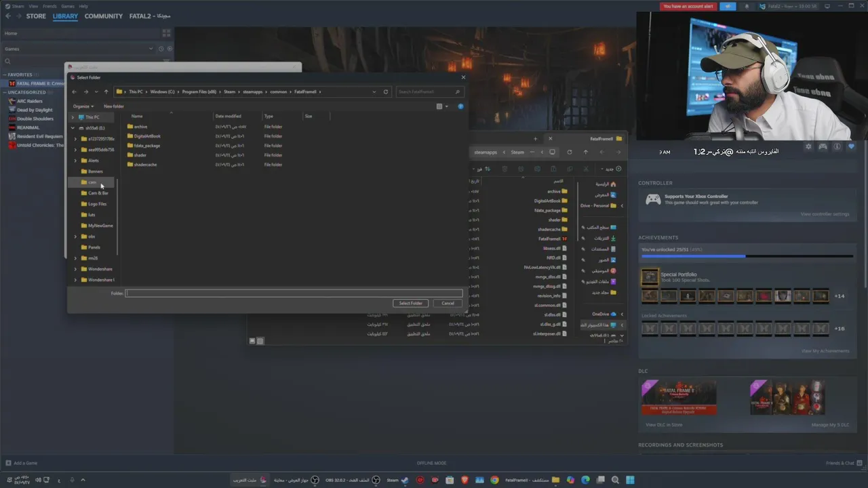The image size is (868, 488).
Task: Open address bar history dropdown in dialog
Action: [x=374, y=91]
